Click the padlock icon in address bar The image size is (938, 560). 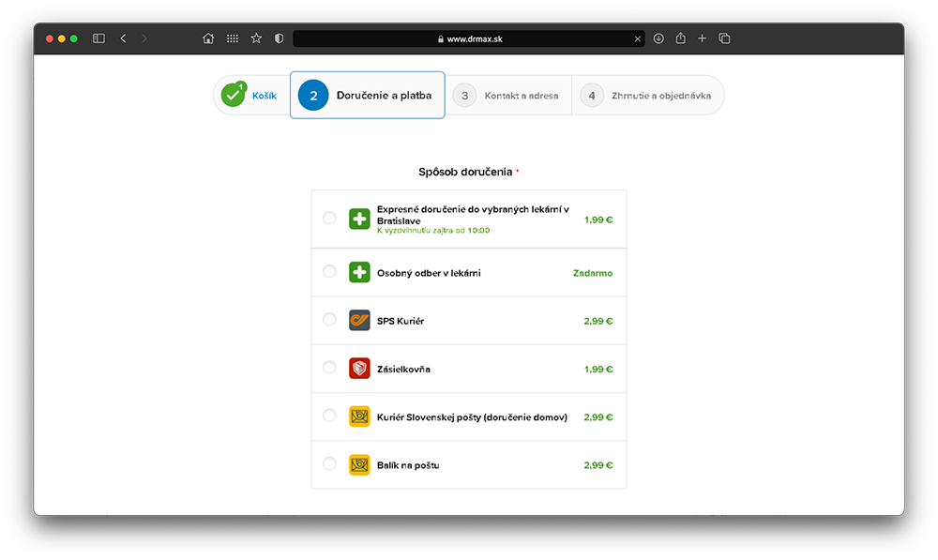click(x=441, y=38)
